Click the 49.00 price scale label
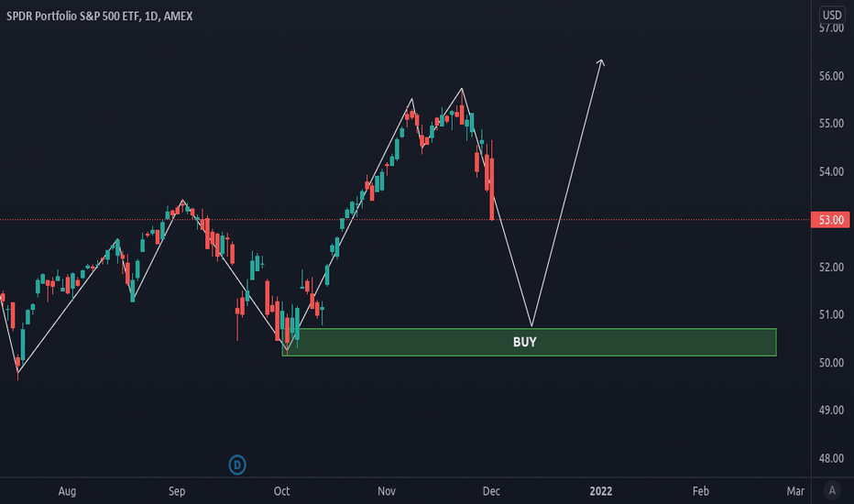This screenshot has width=854, height=504. pos(831,410)
